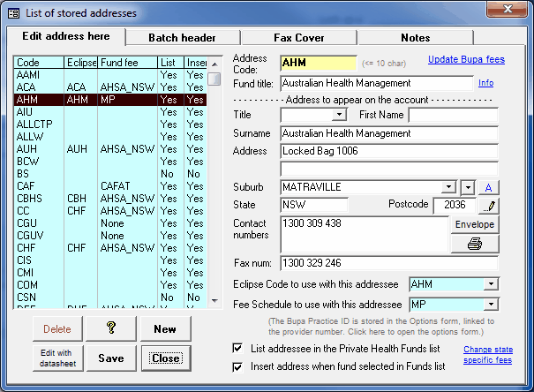Open Change state specific fees link
Screen dimensions: 534x392
(488, 355)
